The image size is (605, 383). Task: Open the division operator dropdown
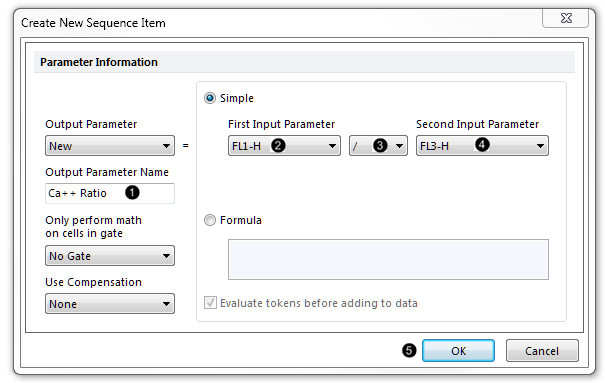pos(378,146)
